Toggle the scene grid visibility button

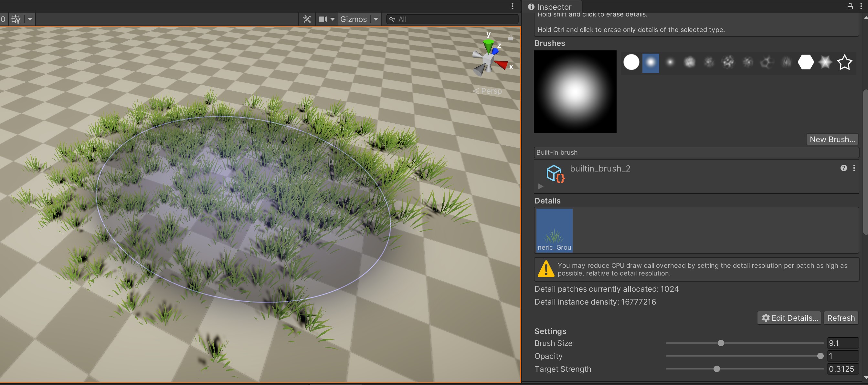pos(16,19)
